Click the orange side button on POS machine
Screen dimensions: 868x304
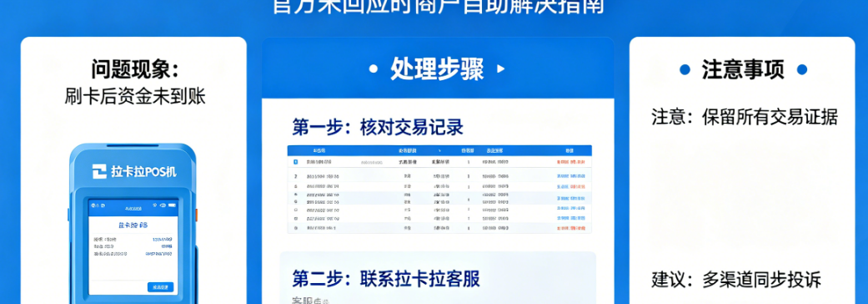tap(197, 214)
